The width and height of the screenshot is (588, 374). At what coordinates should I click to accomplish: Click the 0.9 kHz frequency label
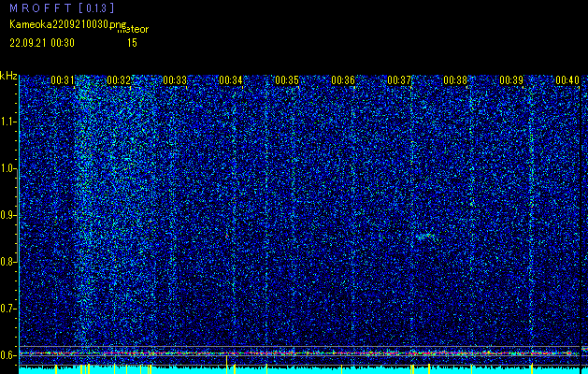tap(7, 215)
